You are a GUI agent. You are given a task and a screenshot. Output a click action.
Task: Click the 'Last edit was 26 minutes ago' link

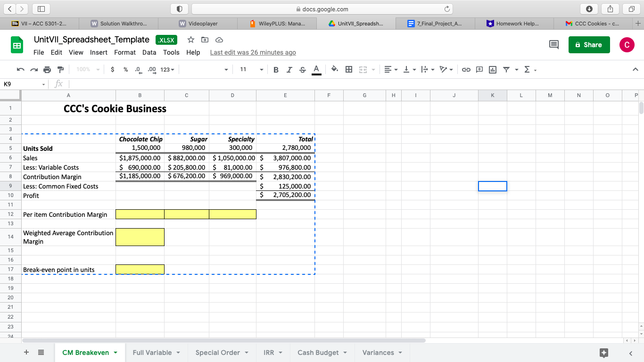(x=253, y=52)
